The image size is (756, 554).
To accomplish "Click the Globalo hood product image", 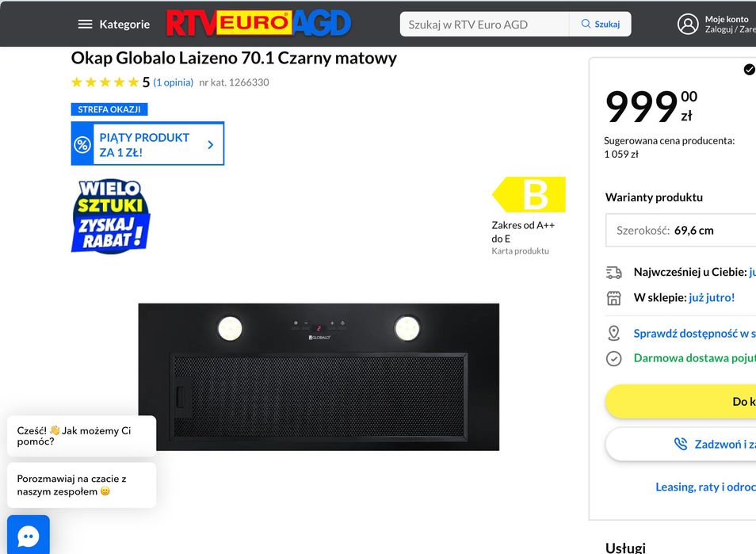I will [319, 377].
